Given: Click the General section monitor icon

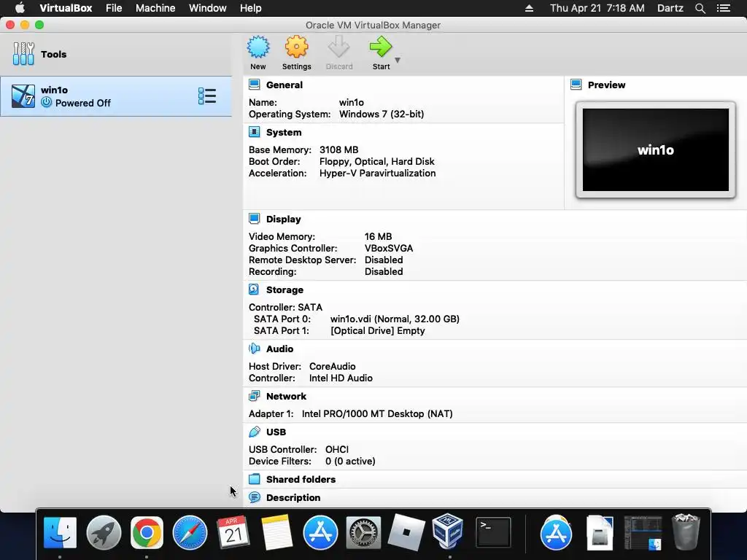Looking at the screenshot, I should click(255, 85).
